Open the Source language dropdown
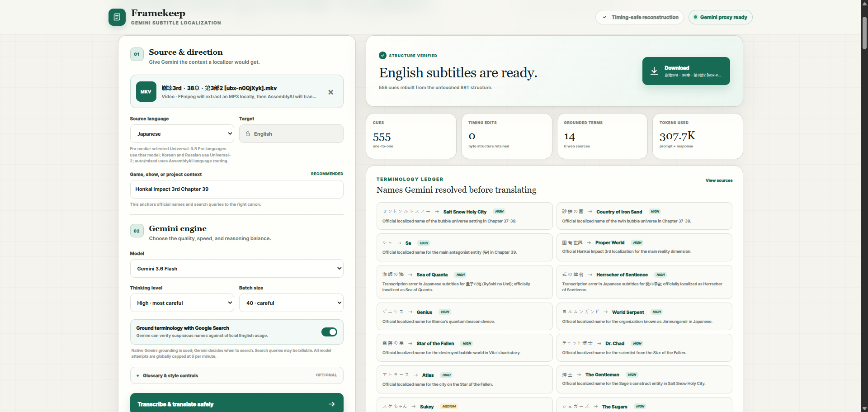Viewport: 868px width, 412px height. pos(182,134)
